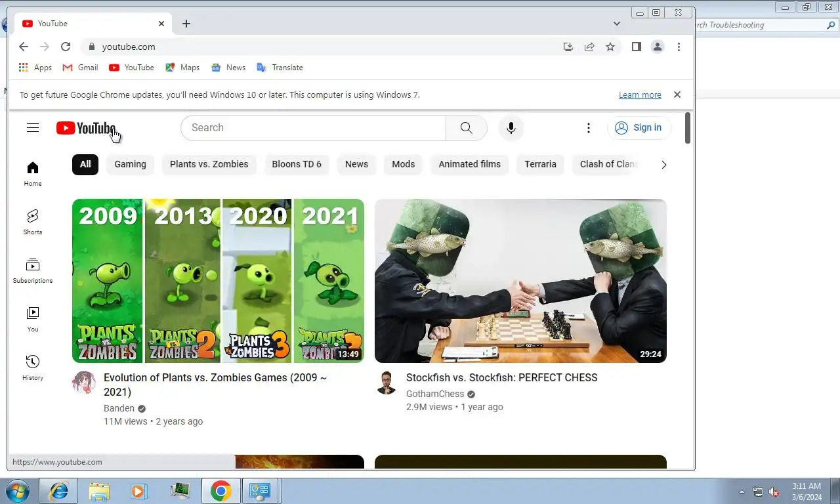Open a new tab with plus button
The image size is (840, 504).
point(186,24)
